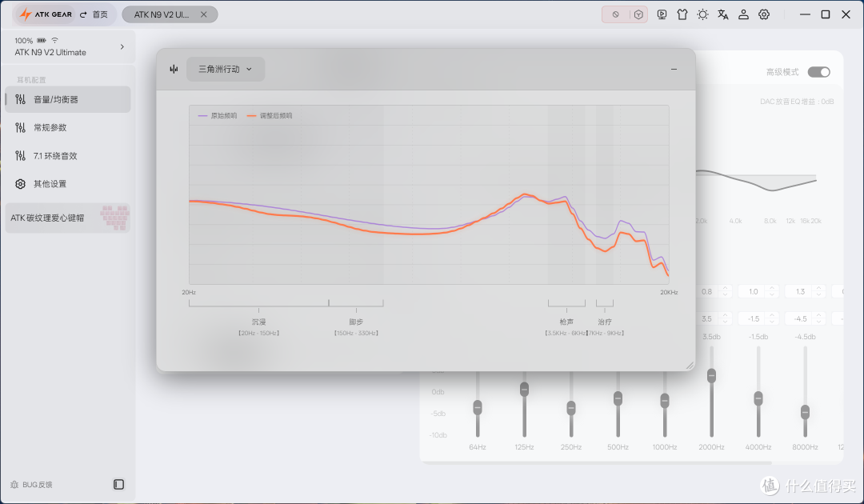This screenshot has height=504, width=864.
Task: Open 其他设置 sidebar section
Action: coord(68,184)
